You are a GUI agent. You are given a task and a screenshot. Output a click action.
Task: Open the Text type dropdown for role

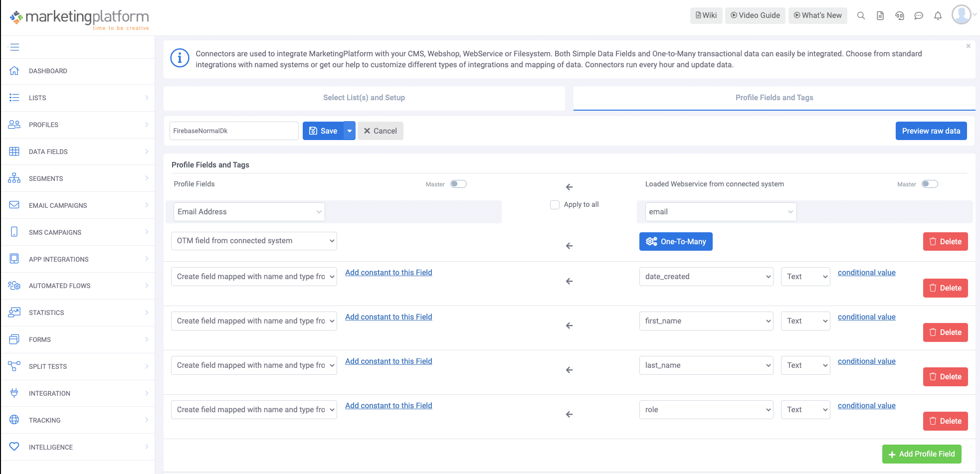coord(805,410)
